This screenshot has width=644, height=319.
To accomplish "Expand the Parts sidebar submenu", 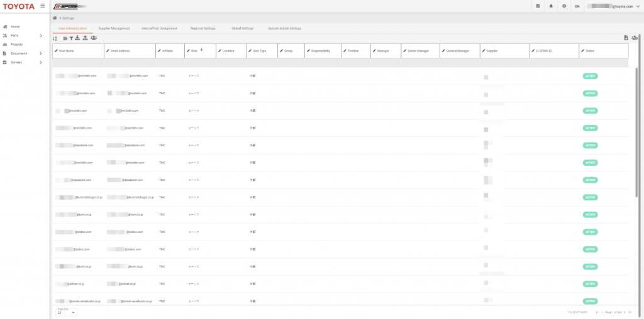I will 41,36.
